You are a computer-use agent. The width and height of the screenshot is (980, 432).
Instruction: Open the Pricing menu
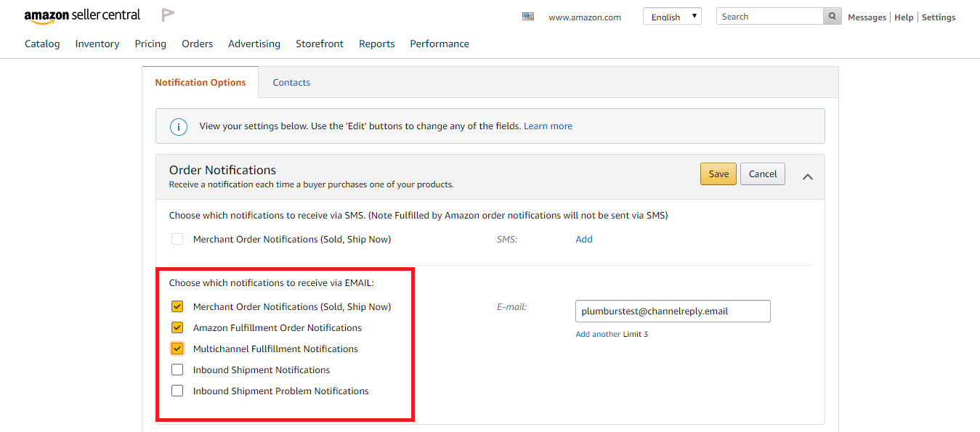point(150,44)
